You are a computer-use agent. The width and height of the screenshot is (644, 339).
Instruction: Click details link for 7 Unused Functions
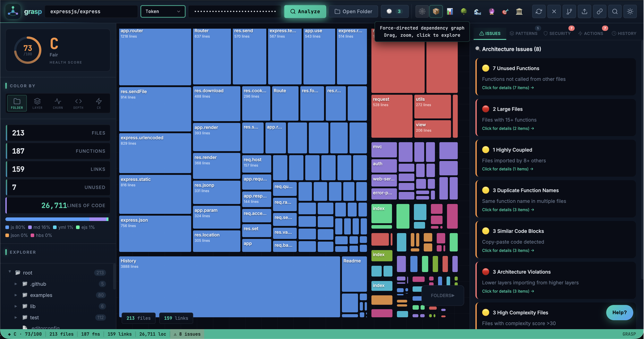coord(507,87)
